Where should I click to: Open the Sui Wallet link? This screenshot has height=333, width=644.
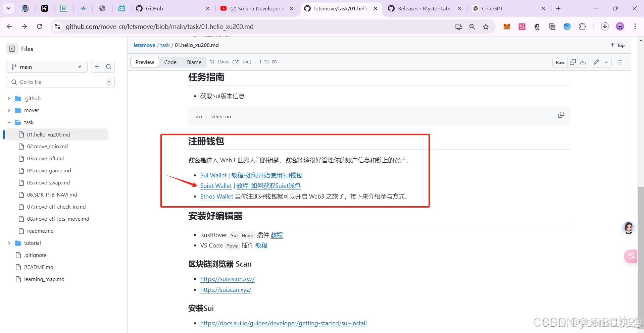(213, 175)
